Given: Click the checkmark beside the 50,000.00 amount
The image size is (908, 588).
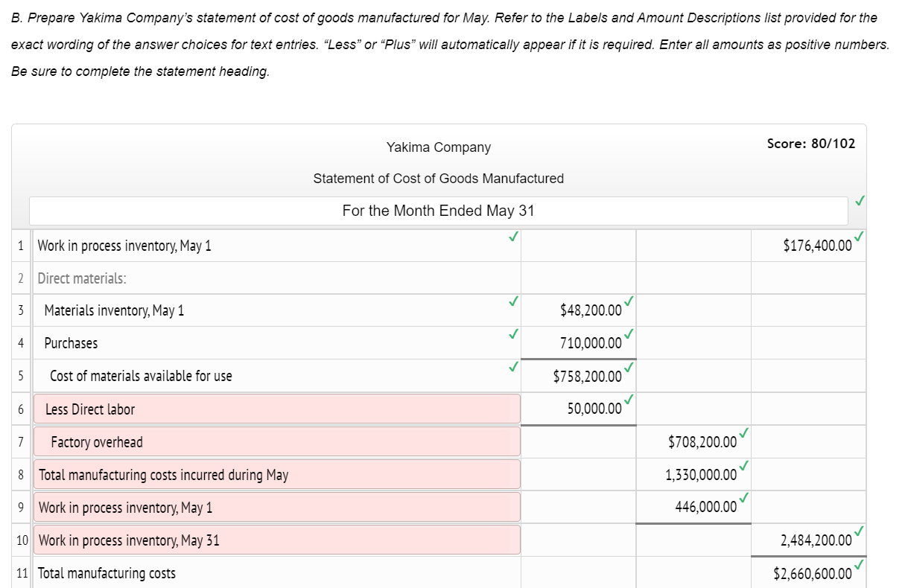Looking at the screenshot, I should tap(629, 400).
